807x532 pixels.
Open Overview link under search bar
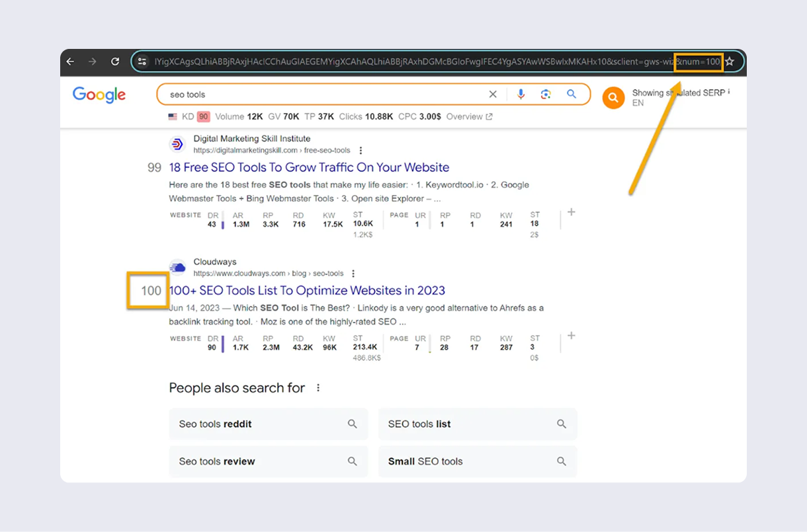pyautogui.click(x=469, y=117)
